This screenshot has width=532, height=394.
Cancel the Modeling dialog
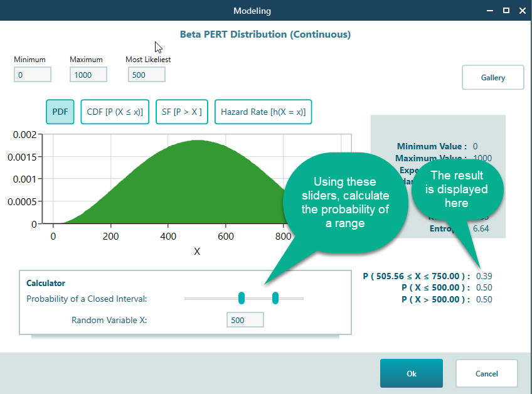[486, 373]
